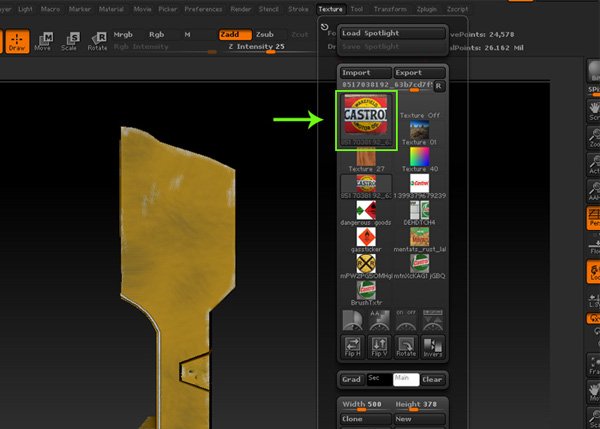
Task: Adjust the Width 500 slider
Action: 365,405
